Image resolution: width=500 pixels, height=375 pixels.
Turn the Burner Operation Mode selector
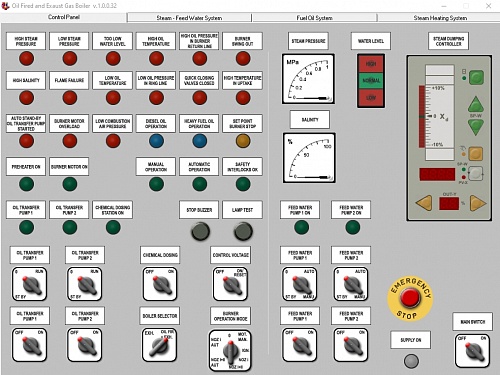click(230, 350)
